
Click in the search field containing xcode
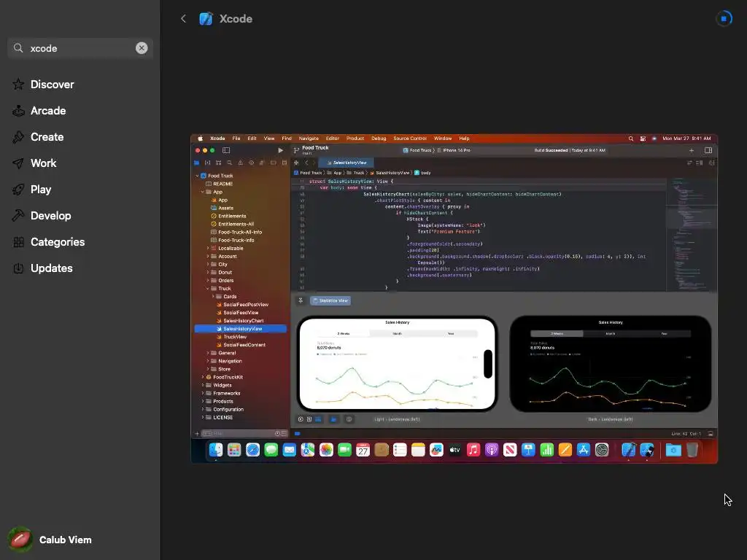click(80, 48)
